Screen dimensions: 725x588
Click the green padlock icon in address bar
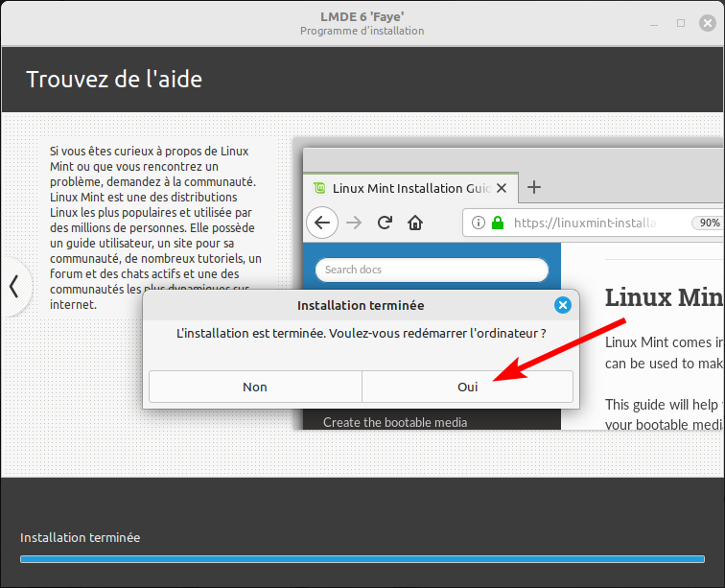click(498, 223)
